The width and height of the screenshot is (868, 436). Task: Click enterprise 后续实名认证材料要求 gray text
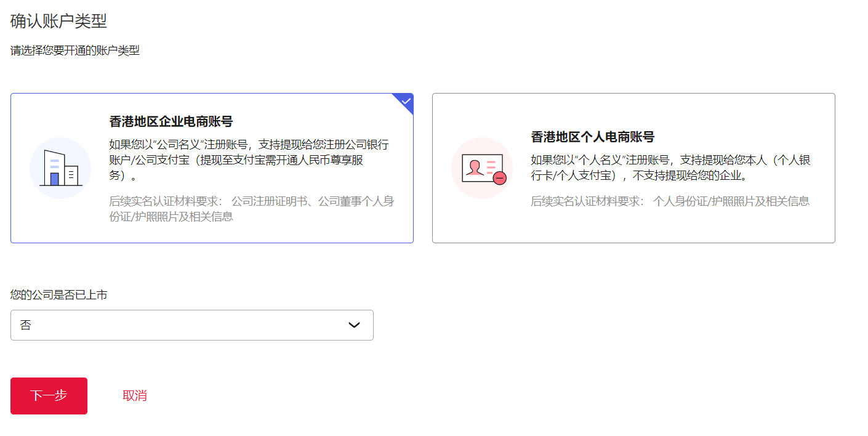tap(251, 209)
